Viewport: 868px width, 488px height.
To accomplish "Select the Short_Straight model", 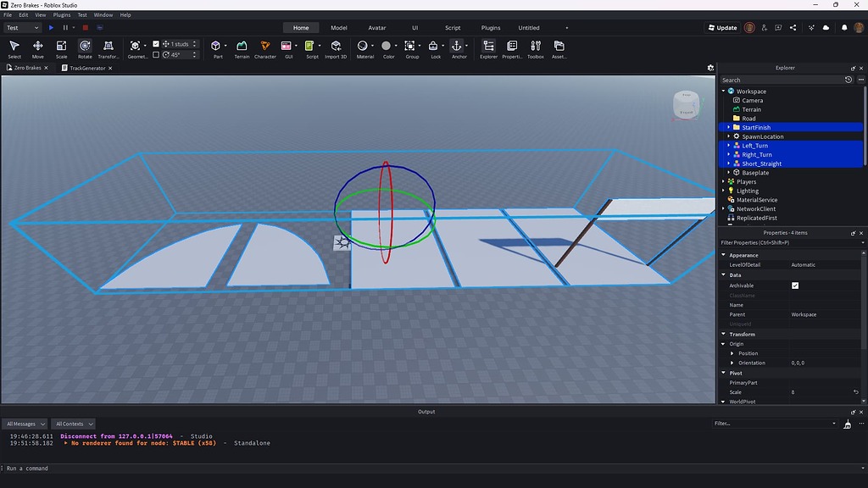I will click(762, 164).
